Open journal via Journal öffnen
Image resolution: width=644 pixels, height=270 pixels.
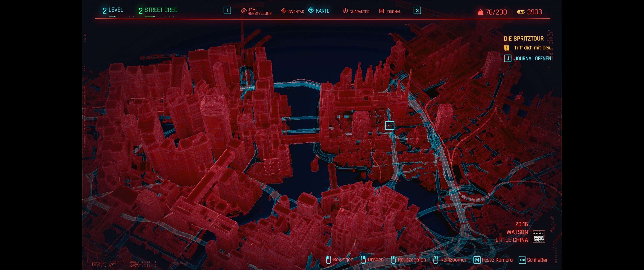[x=532, y=58]
